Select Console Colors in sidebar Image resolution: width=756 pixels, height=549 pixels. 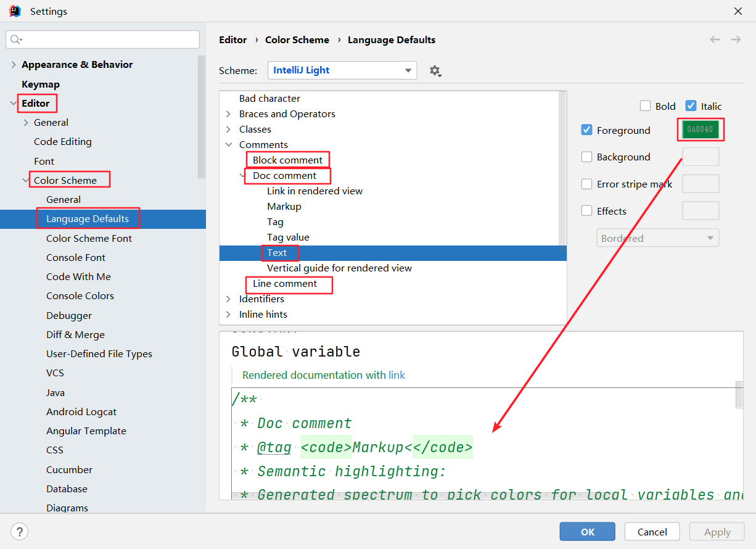pos(80,296)
